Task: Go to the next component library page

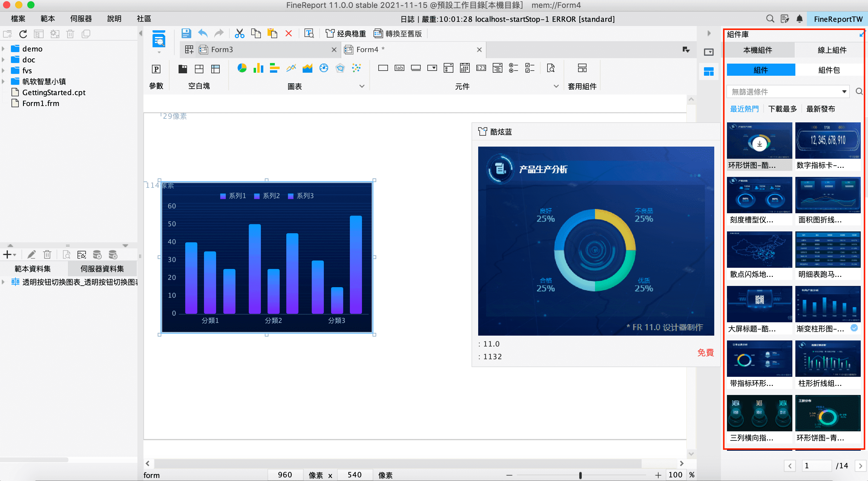Action: (x=861, y=466)
